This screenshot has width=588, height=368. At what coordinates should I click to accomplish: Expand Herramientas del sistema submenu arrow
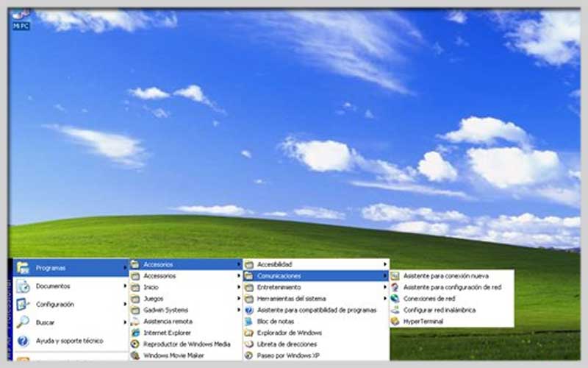(384, 299)
